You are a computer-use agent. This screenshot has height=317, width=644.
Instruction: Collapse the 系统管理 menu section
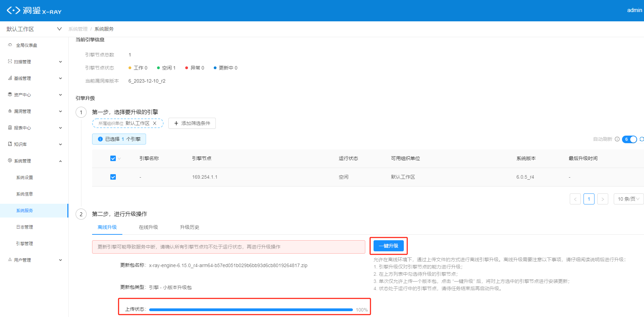[x=60, y=161]
